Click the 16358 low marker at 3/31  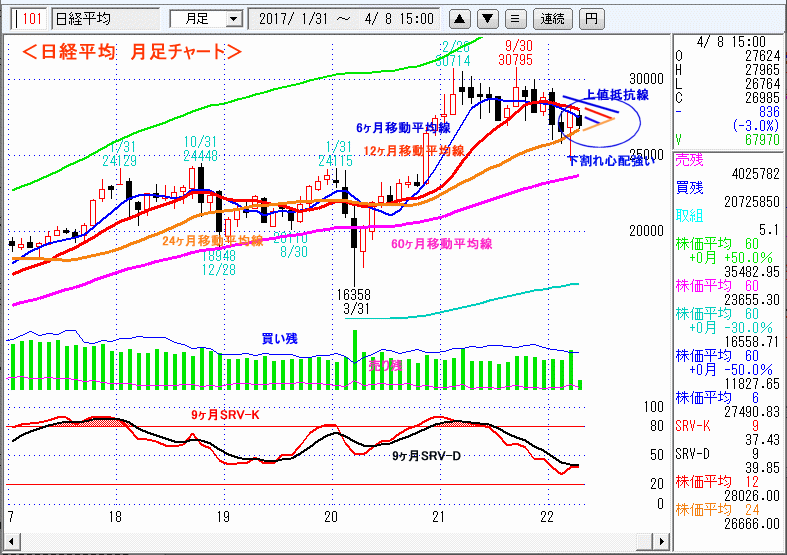coord(355,295)
